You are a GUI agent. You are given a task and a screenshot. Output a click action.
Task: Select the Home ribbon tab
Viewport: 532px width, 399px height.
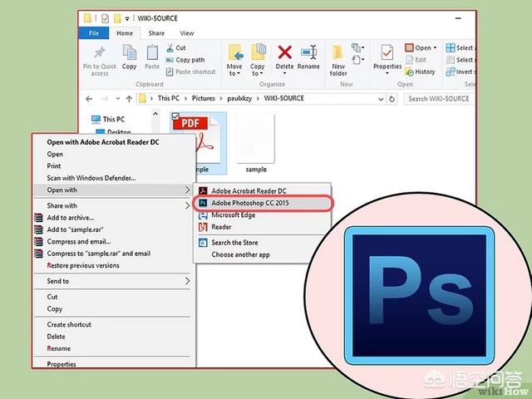[125, 33]
